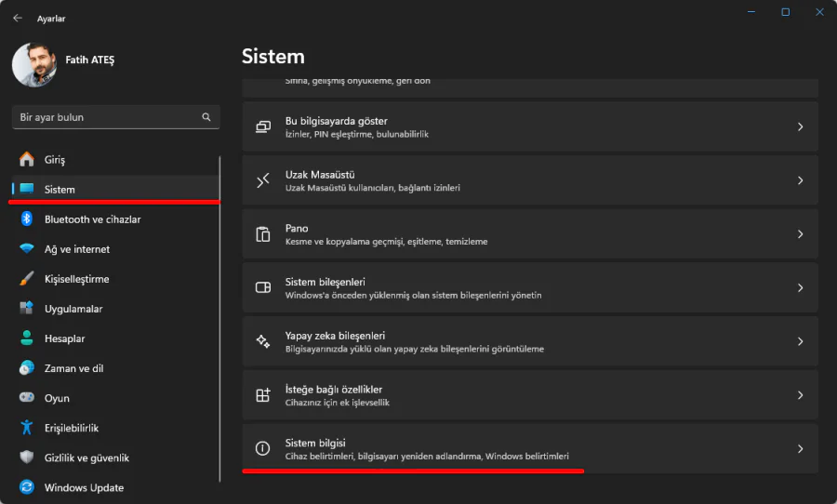Expand the Sistem bilgisi chevron
837x504 pixels.
pyautogui.click(x=800, y=448)
